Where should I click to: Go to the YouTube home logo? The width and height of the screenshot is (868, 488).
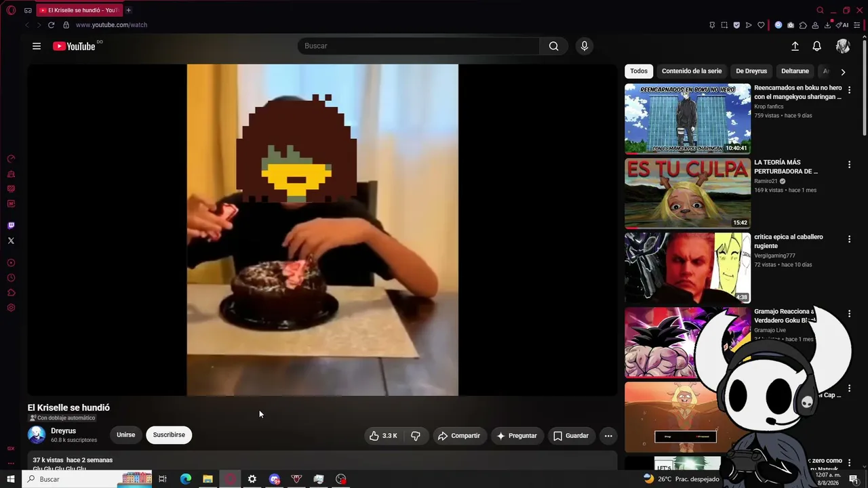pyautogui.click(x=74, y=46)
